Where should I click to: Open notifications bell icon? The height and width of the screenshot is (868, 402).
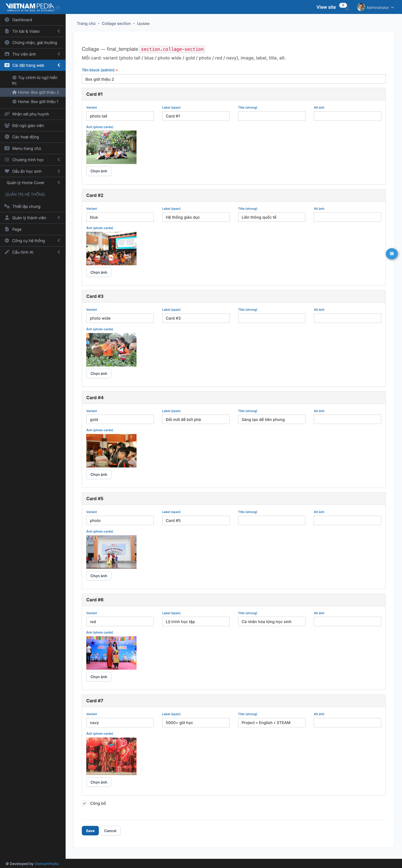click(347, 8)
